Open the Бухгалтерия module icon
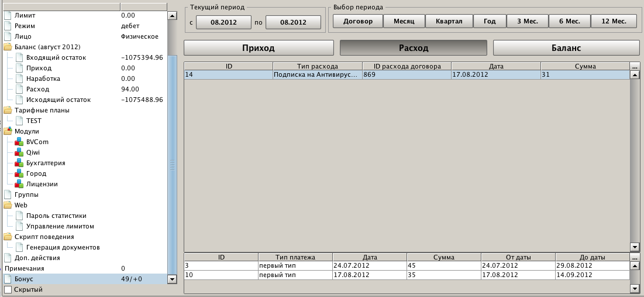Viewport: 644px width, 297px height. tap(19, 163)
